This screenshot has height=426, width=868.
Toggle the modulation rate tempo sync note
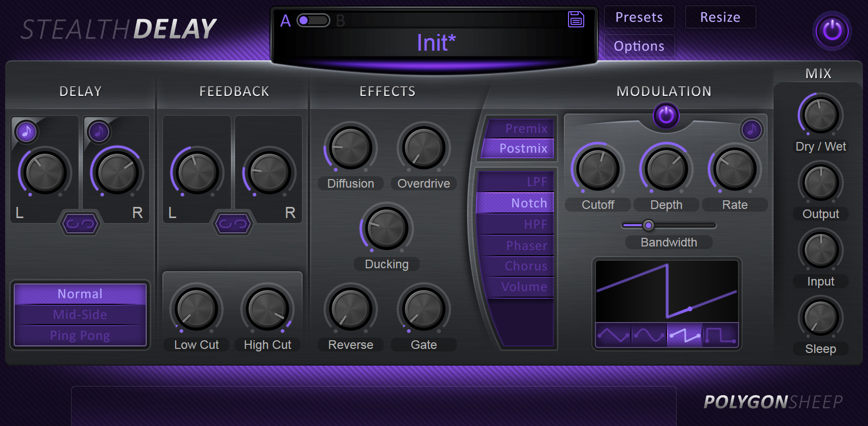point(751,130)
